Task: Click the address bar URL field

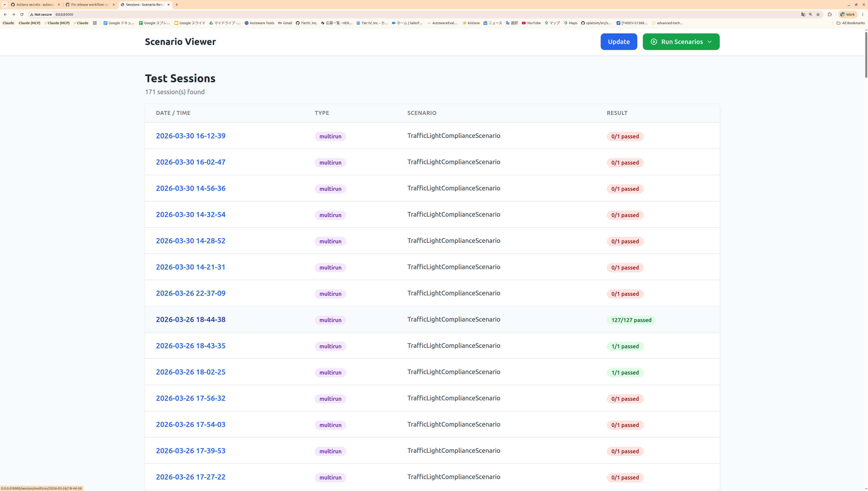Action: pos(405,15)
